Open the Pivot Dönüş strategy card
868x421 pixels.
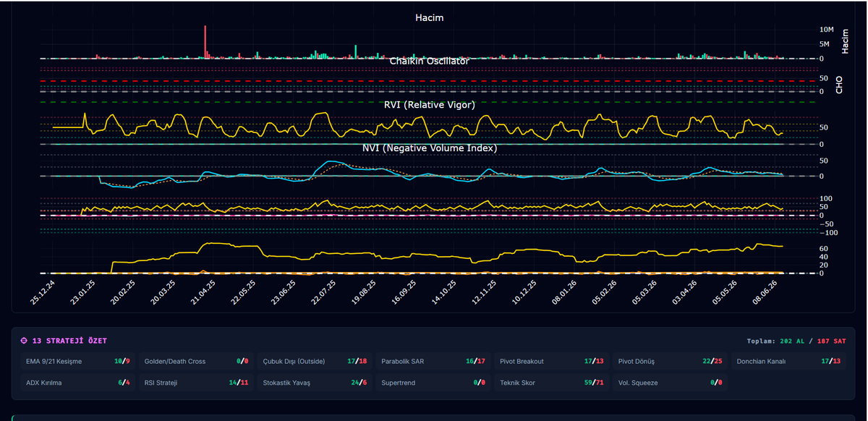pos(670,361)
